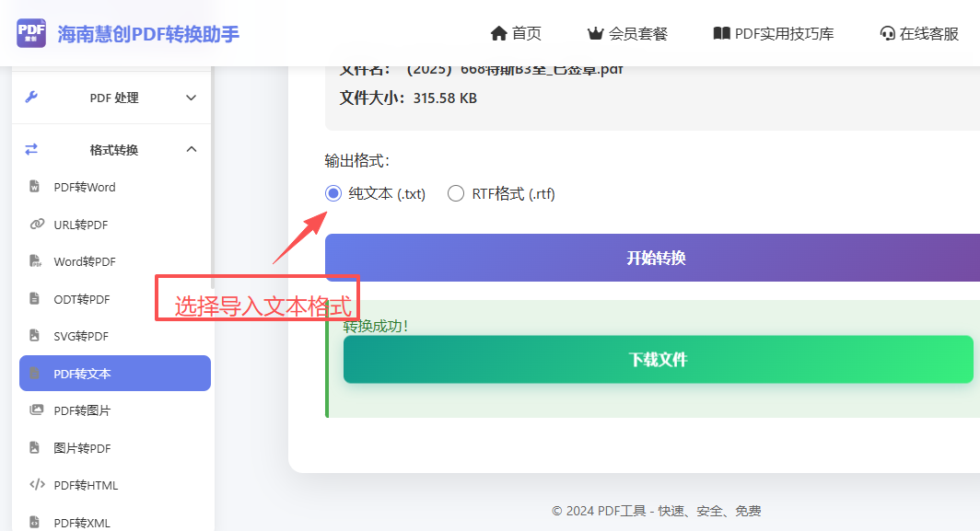Click the pictures icon beside PDF转图片
The width and height of the screenshot is (980, 531).
click(x=37, y=410)
